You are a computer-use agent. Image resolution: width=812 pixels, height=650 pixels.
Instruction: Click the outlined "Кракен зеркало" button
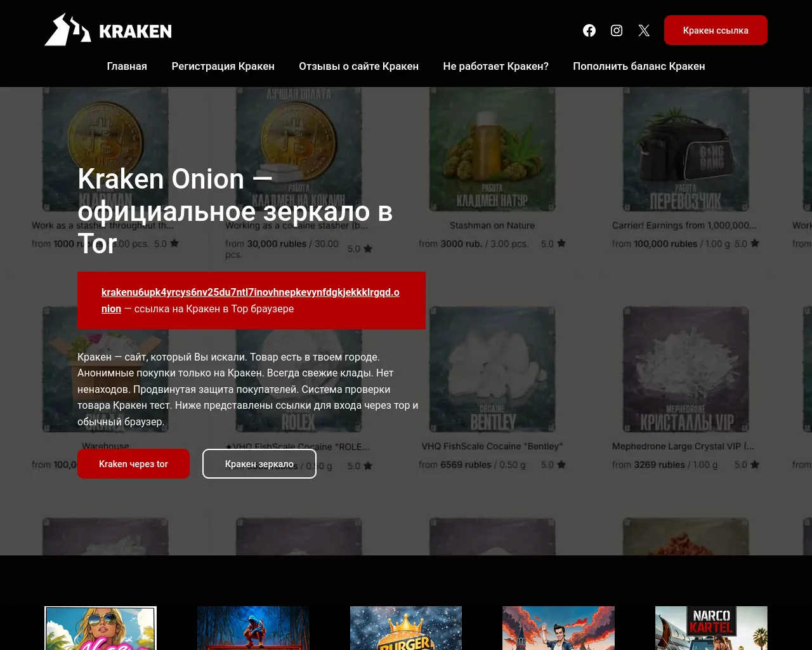[259, 464]
